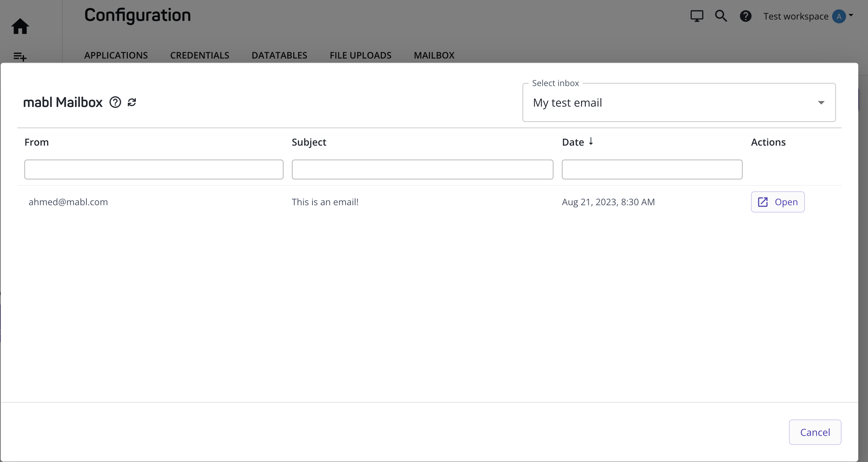Cancel the Mailbox dialog
Screen dimensions: 868x462
[x=815, y=432]
